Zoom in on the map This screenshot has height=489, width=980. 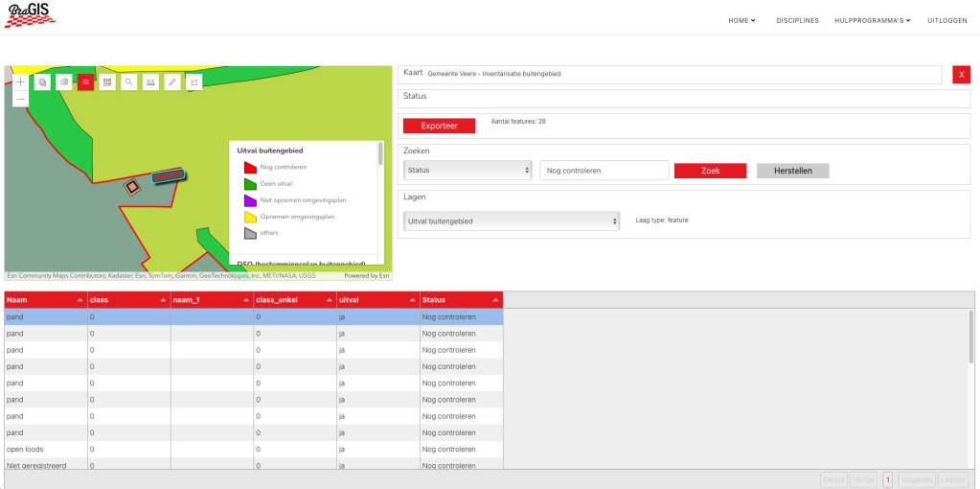(20, 82)
